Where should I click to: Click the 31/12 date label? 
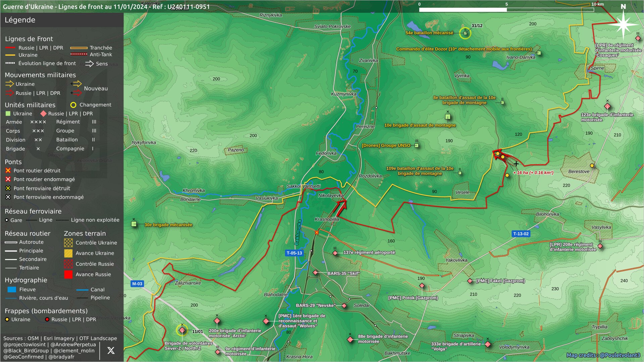477,25
